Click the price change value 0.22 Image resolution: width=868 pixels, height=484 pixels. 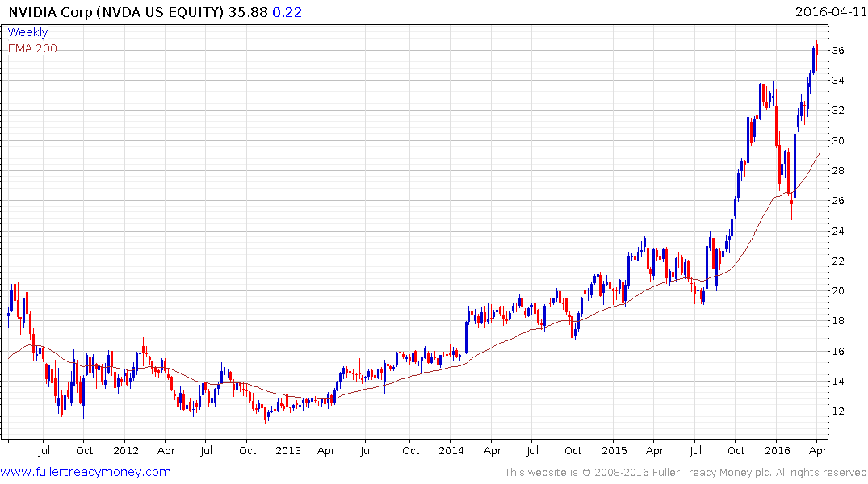287,12
